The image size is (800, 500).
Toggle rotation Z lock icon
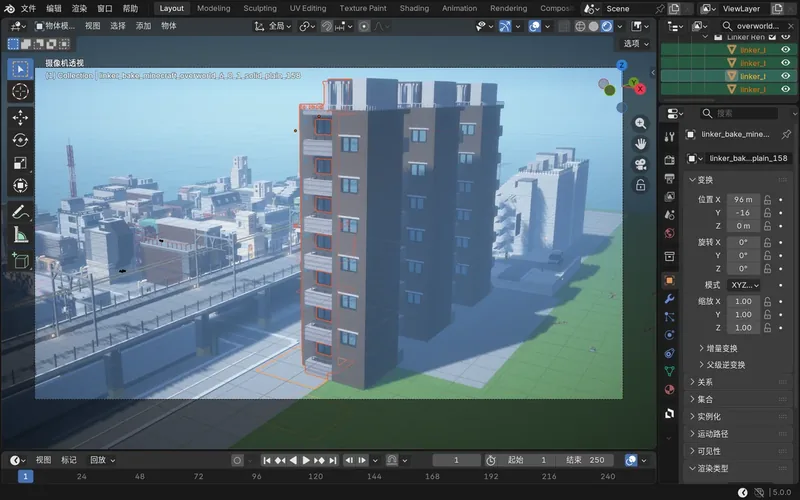[x=767, y=268]
